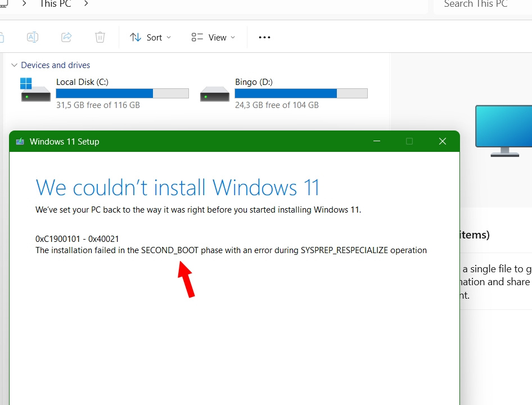The image size is (532, 405).
Task: Click '24,3 GB free of 104 GB' text
Action: pyautogui.click(x=277, y=105)
